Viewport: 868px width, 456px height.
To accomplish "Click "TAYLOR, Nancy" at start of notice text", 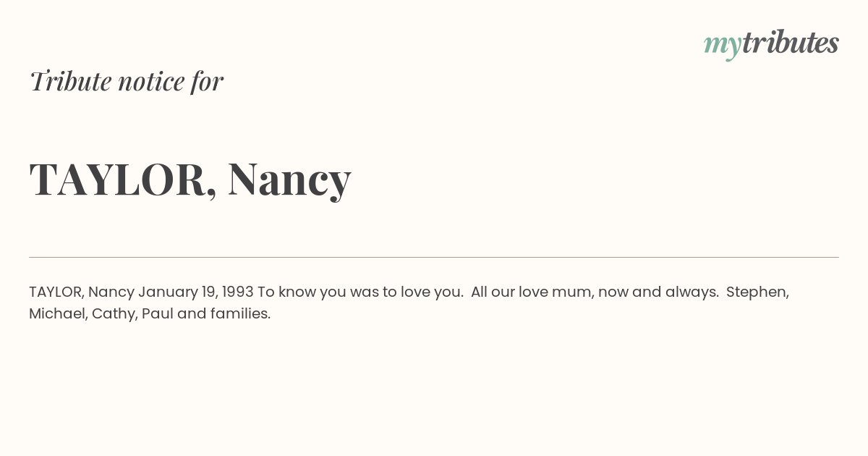I will point(82,292).
